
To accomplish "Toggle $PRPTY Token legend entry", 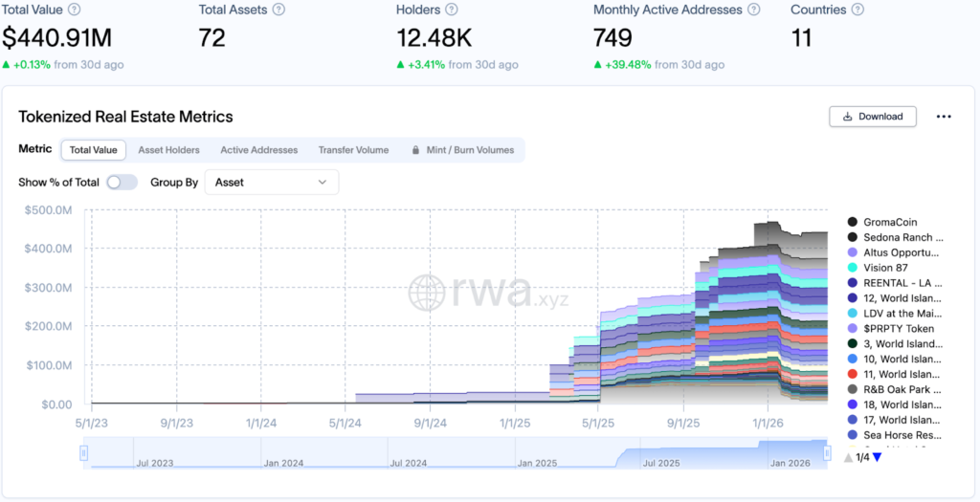I will (x=891, y=328).
